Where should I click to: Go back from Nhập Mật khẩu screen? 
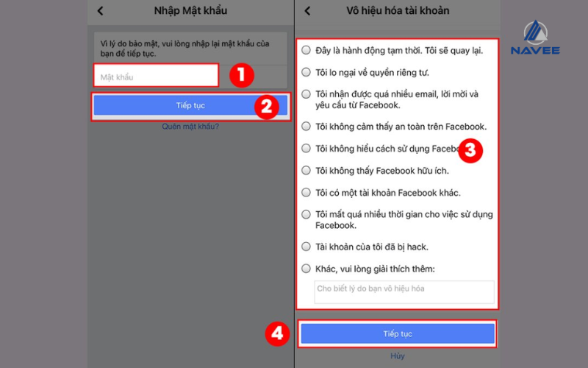(x=100, y=11)
